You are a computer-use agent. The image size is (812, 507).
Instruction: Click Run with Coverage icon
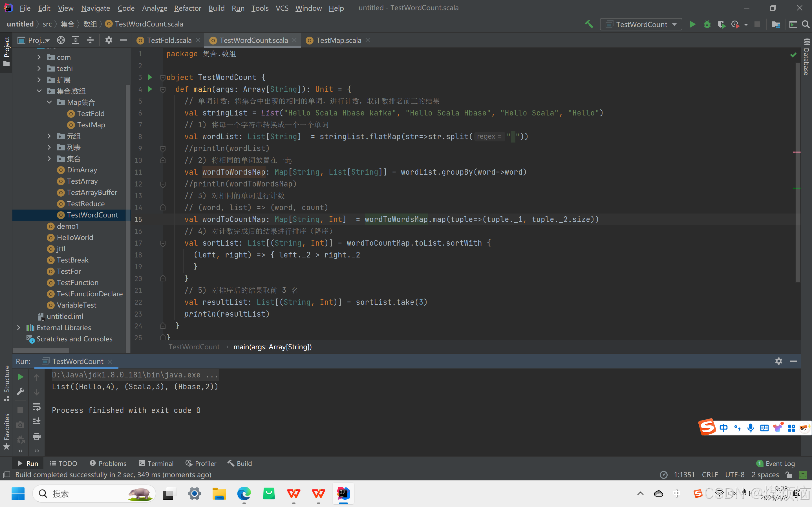tap(721, 24)
